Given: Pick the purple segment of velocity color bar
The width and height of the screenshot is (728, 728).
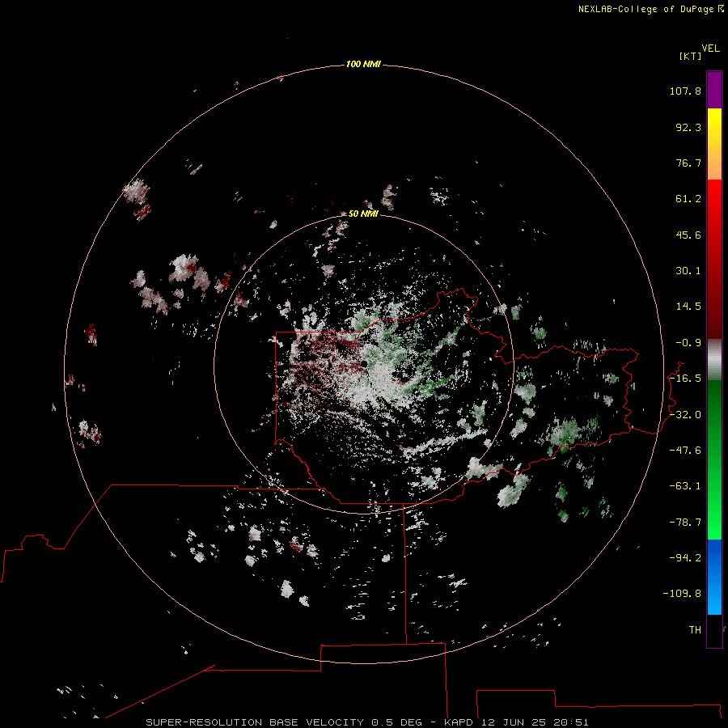Looking at the screenshot, I should tap(714, 90).
